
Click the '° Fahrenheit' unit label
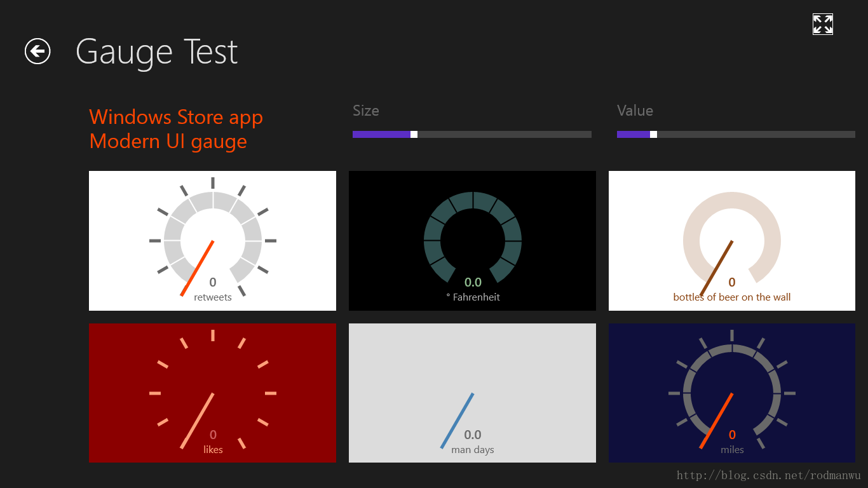coord(473,297)
